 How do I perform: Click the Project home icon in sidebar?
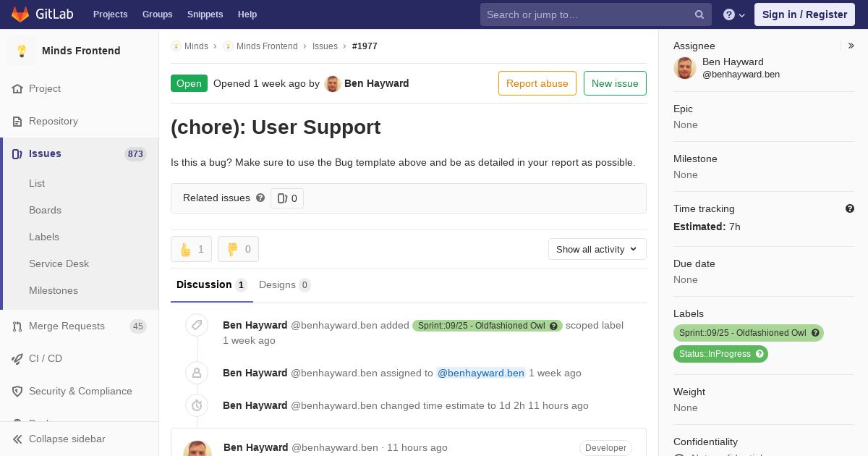pyautogui.click(x=17, y=88)
